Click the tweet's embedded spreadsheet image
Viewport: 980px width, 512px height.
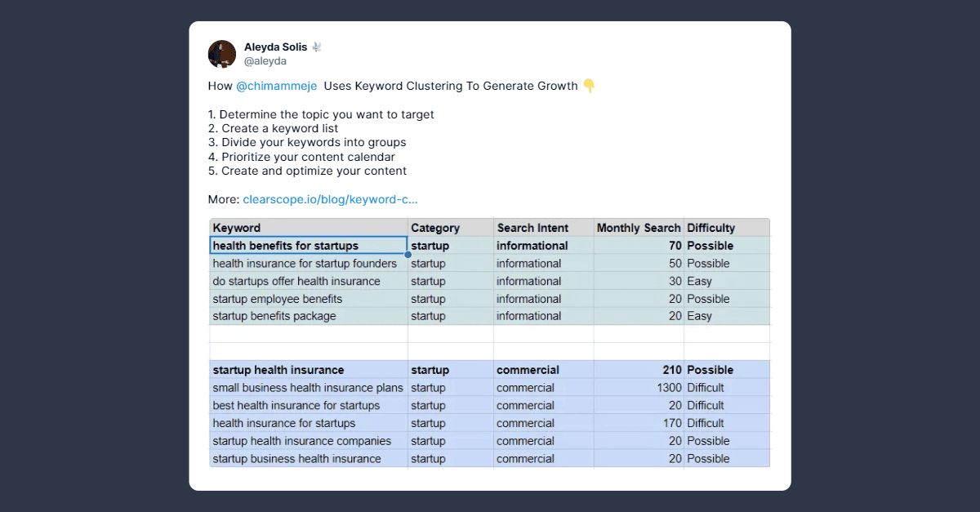click(x=490, y=343)
